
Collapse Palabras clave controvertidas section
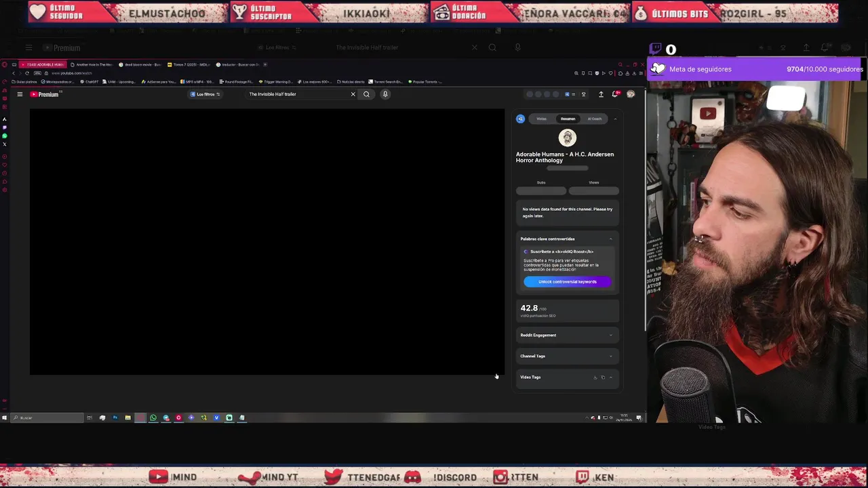tap(610, 239)
